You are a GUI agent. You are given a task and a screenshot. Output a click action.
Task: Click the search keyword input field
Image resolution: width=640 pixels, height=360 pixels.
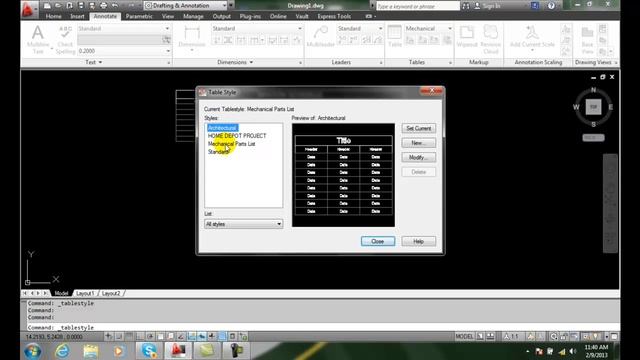(418, 6)
